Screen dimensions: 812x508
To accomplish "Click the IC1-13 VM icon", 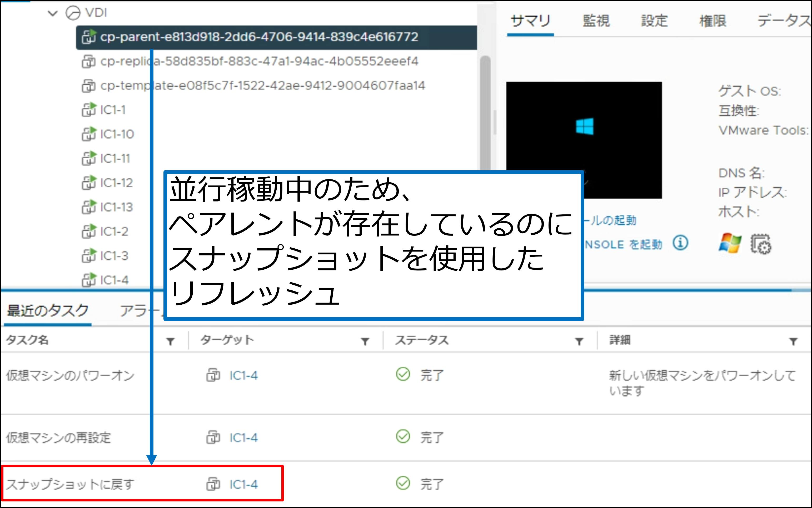I will [x=89, y=207].
